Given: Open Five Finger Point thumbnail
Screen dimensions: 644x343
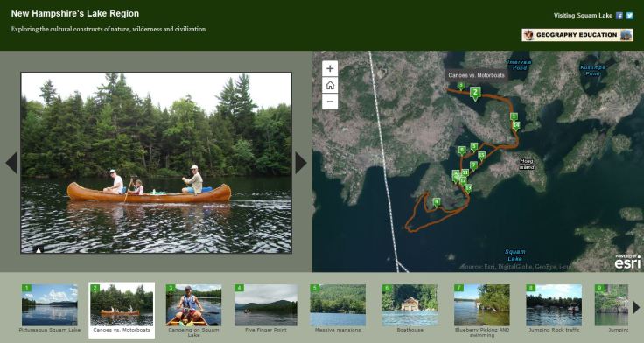Looking at the screenshot, I should (266, 305).
